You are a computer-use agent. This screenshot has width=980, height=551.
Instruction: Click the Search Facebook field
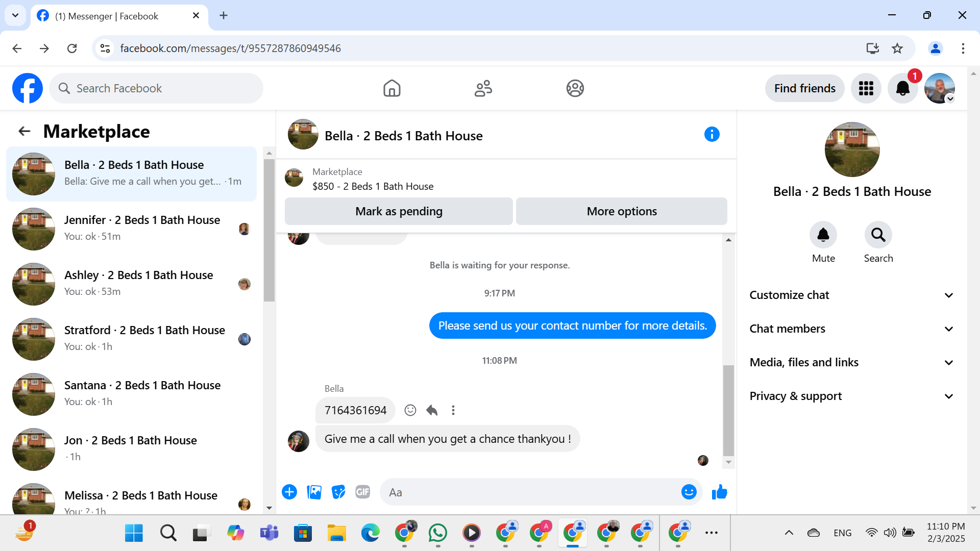coord(156,88)
